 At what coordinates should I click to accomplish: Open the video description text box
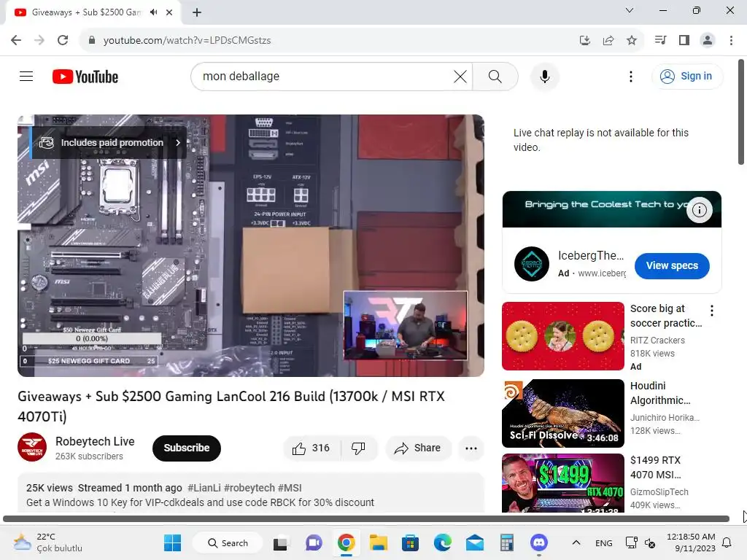[x=251, y=494]
